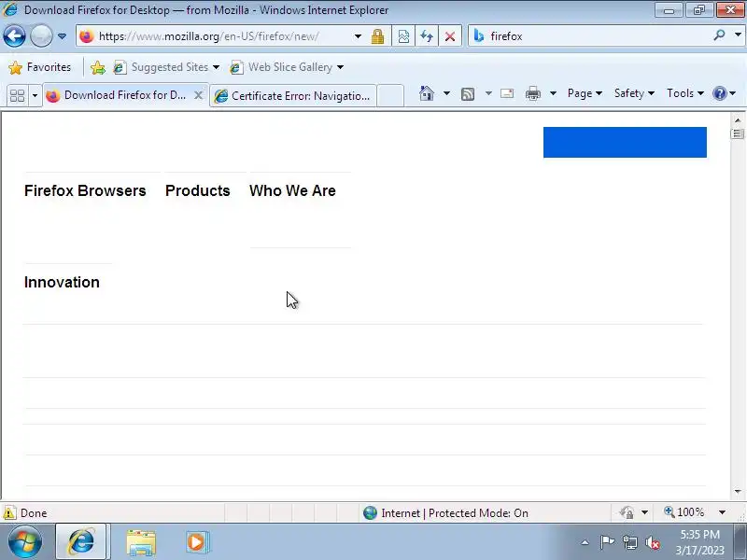Click the scrollbar up arrow
Screen dimensions: 747x560
pyautogui.click(x=738, y=120)
